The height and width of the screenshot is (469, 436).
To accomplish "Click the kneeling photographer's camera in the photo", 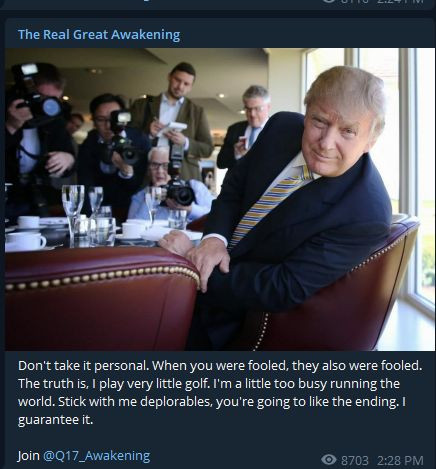I will click(179, 191).
